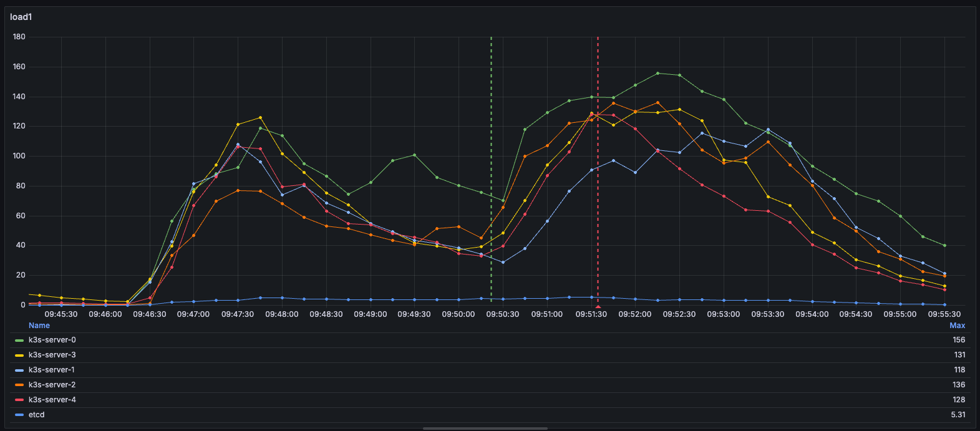Toggle etcd series in the legend
Image resolution: width=980 pixels, height=431 pixels.
pos(37,415)
